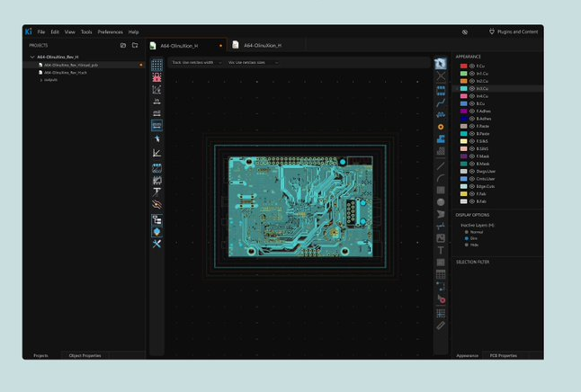Open the Preferences menu
Image resolution: width=581 pixels, height=392 pixels.
(x=110, y=31)
